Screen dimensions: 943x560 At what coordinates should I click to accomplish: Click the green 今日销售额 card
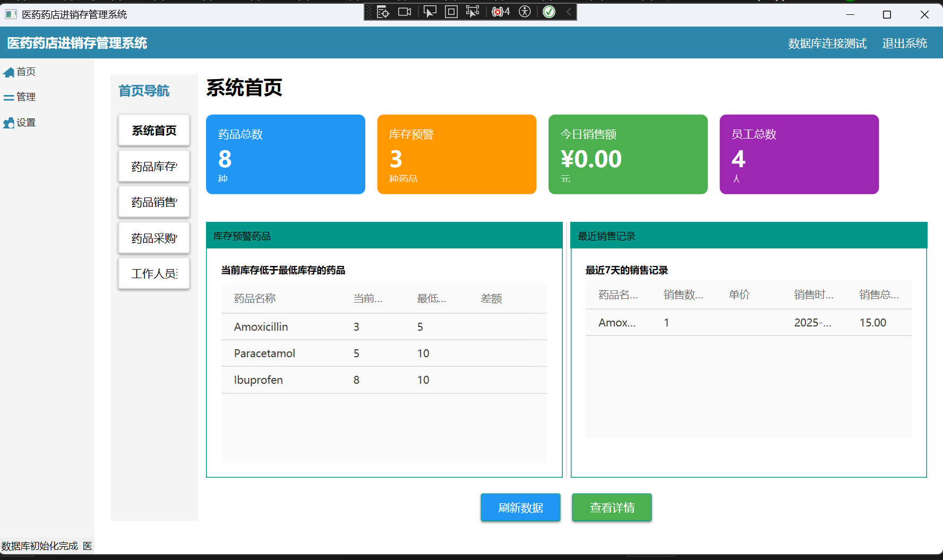(x=628, y=154)
